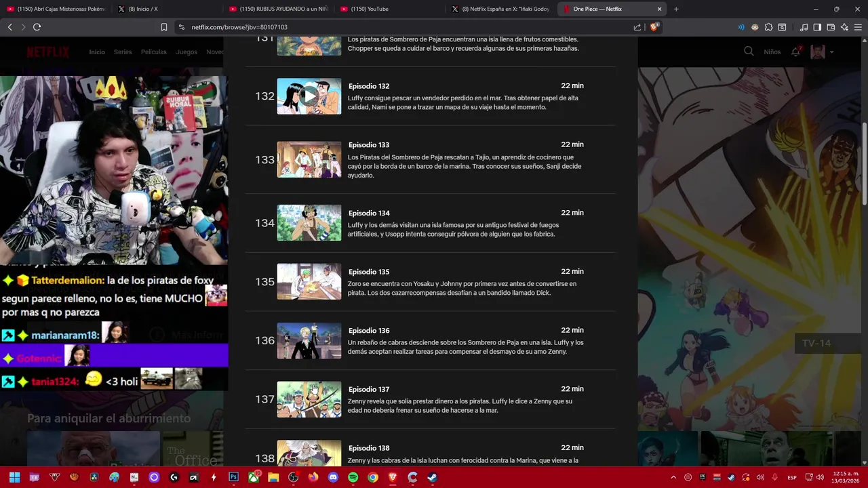This screenshot has width=868, height=488.
Task: Click episode number 135 in the list
Action: (264, 282)
